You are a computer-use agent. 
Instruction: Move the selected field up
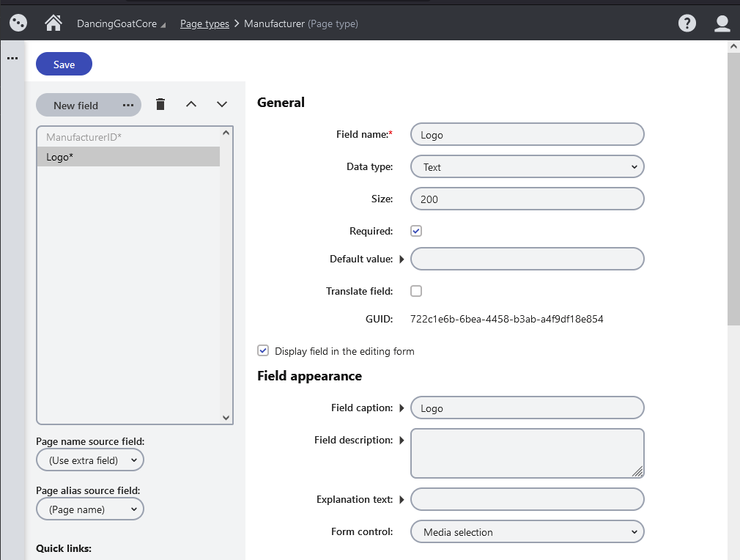click(x=191, y=104)
